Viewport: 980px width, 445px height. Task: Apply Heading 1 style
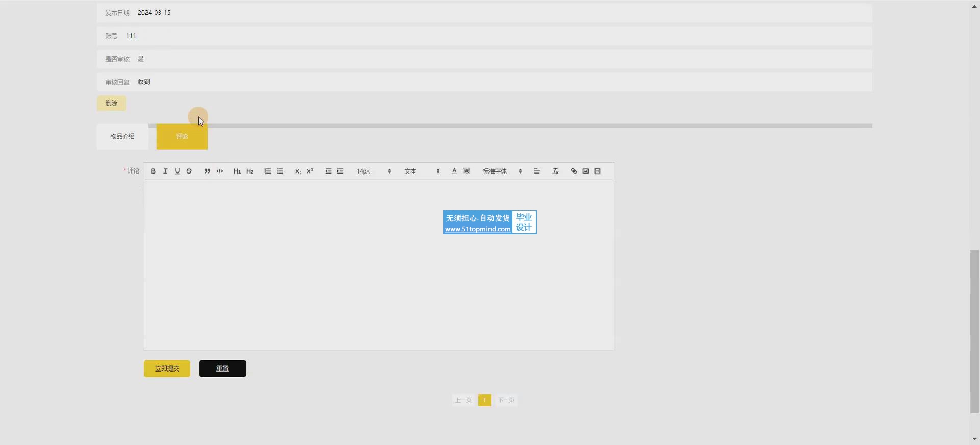(237, 171)
